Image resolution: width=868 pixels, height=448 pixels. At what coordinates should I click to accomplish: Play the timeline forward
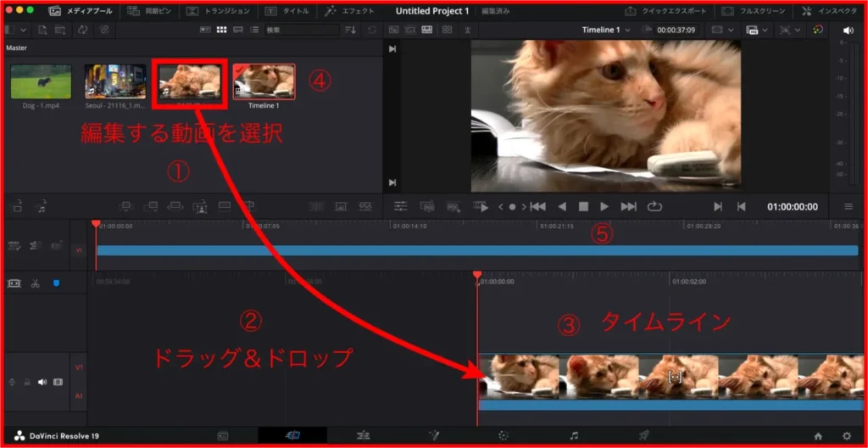604,207
